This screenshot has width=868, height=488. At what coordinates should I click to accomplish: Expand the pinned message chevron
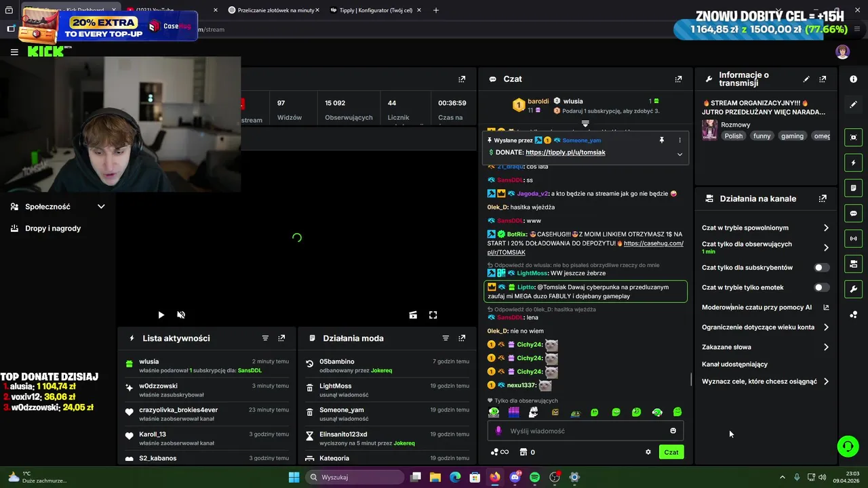coord(679,154)
